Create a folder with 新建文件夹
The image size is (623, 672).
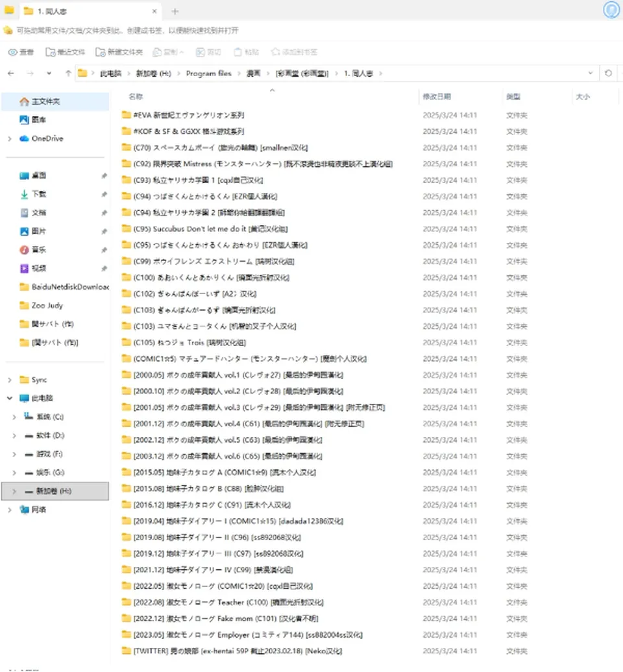point(119,53)
